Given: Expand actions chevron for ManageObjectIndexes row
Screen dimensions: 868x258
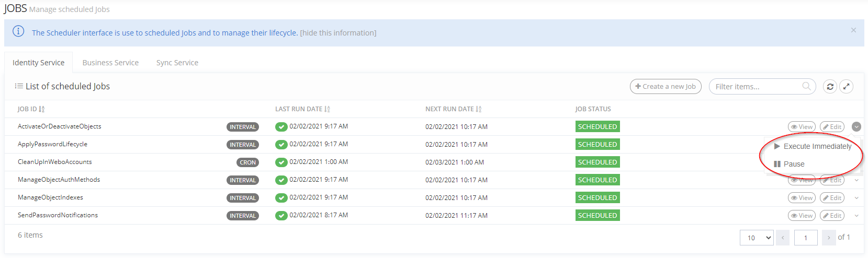Looking at the screenshot, I should tap(856, 198).
